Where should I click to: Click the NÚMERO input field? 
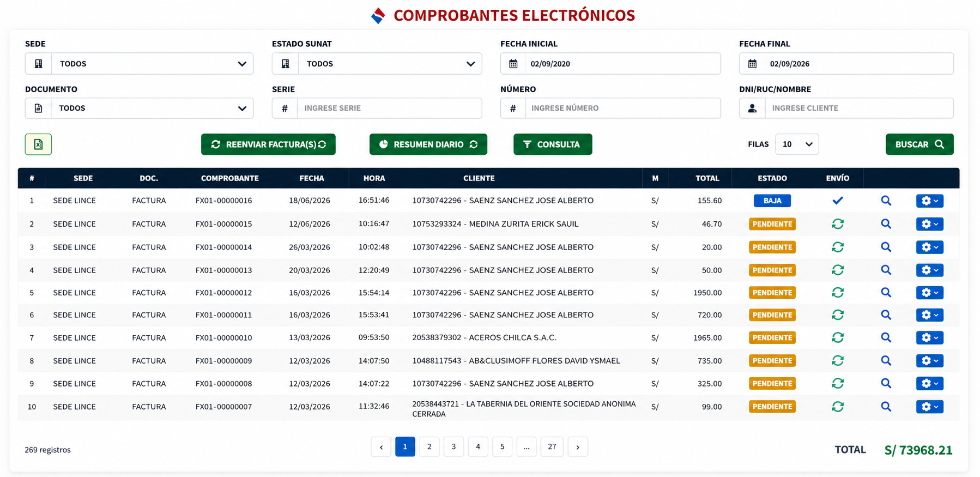tap(622, 108)
